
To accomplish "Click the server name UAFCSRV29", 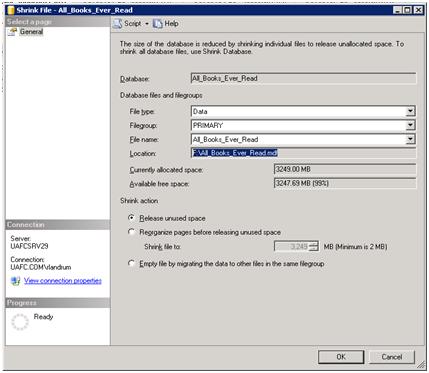I will point(29,246).
